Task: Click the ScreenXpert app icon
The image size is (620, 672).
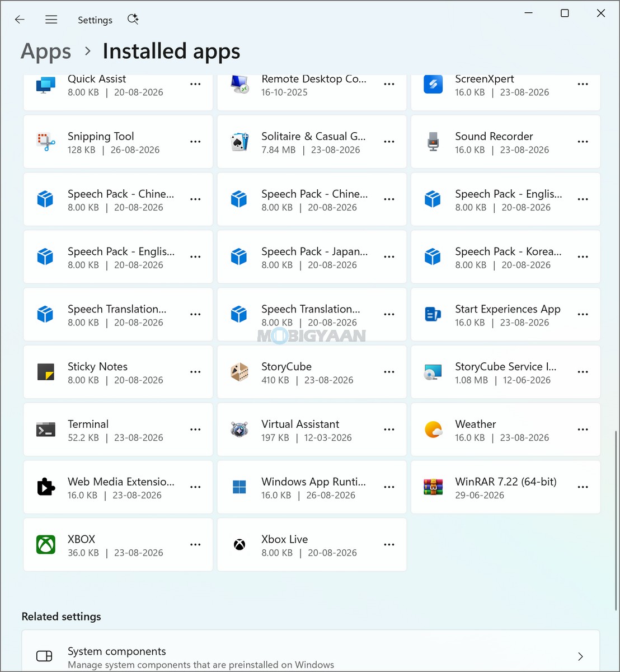Action: pos(433,85)
